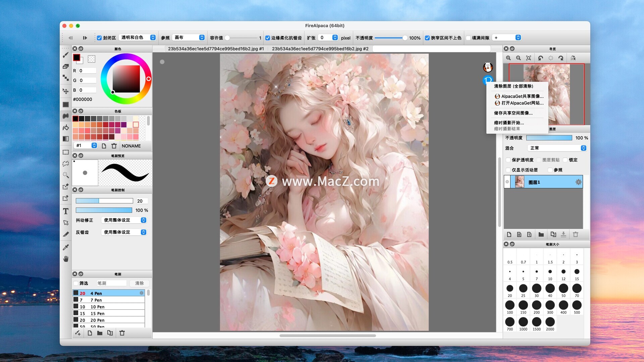The image size is (644, 362).
Task: Delete the layer with trash icon
Action: pyautogui.click(x=576, y=235)
